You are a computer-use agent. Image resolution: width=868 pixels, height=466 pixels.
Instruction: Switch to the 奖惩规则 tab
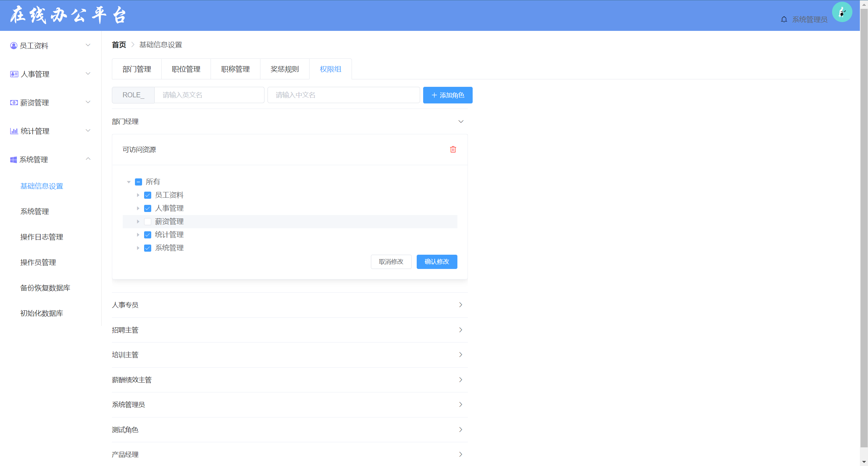click(x=284, y=69)
